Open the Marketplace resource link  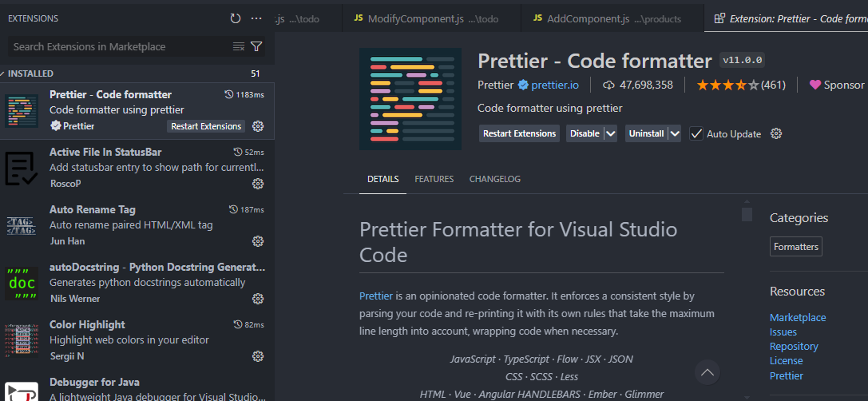pos(798,317)
